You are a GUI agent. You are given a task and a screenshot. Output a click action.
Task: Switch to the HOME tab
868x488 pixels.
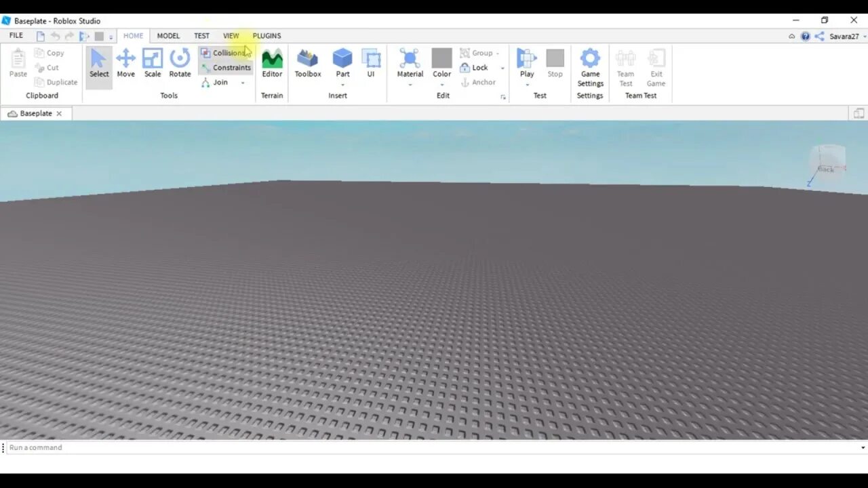tap(133, 36)
